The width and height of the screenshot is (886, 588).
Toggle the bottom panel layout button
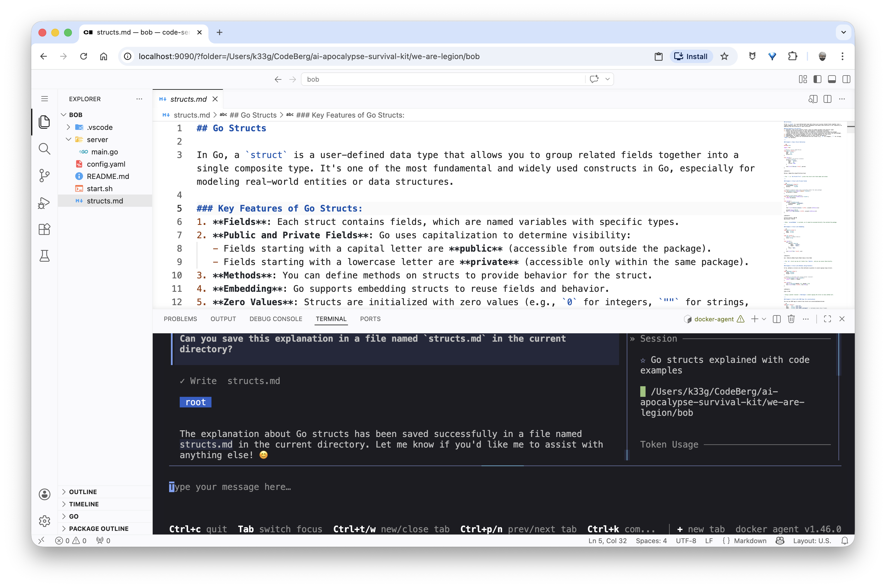(x=832, y=79)
